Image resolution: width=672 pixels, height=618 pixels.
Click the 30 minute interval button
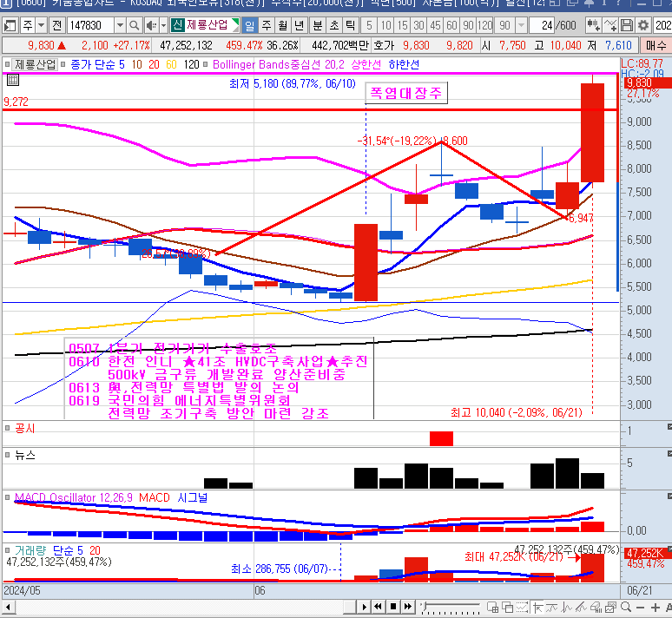click(419, 25)
